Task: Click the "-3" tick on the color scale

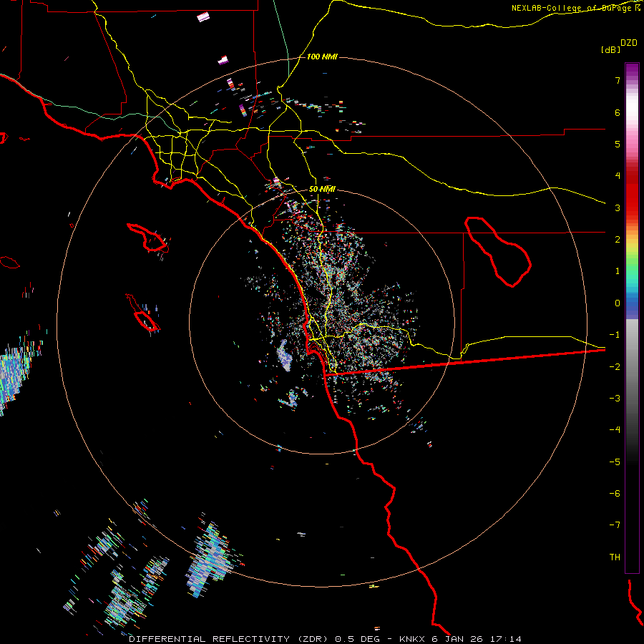Action: pyautogui.click(x=615, y=399)
